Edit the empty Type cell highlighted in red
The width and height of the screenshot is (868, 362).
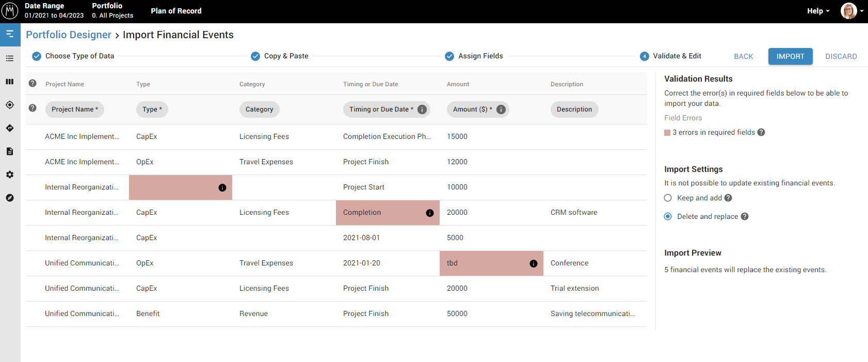pyautogui.click(x=181, y=187)
